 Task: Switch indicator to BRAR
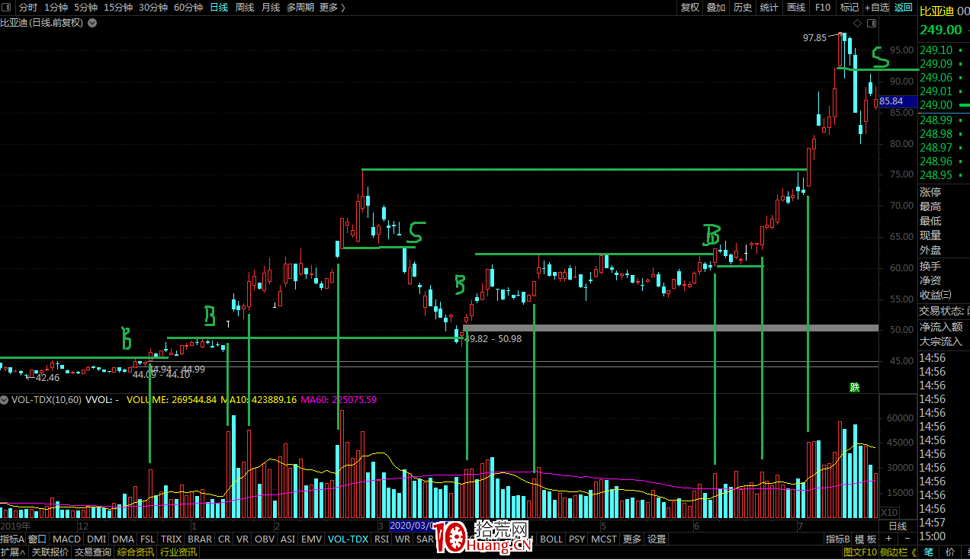pos(200,539)
